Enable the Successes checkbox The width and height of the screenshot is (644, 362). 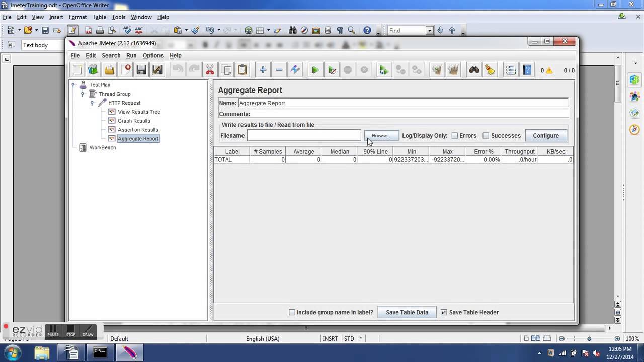tap(486, 136)
